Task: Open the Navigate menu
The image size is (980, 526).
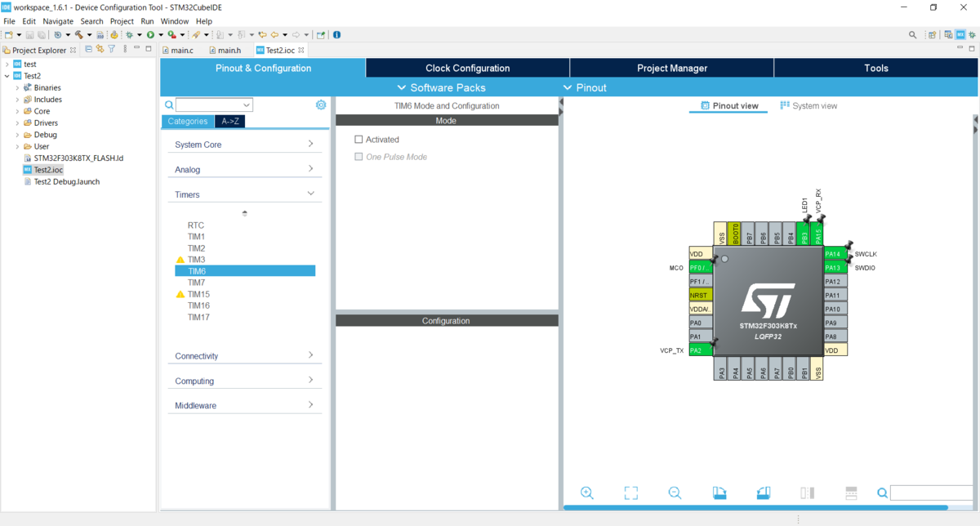Action: (x=57, y=21)
